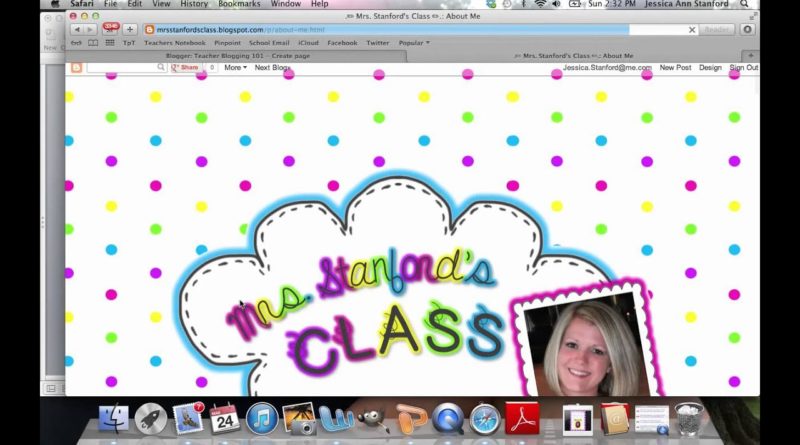Open GIMP from the Dock
This screenshot has width=800, height=445.
(x=373, y=419)
